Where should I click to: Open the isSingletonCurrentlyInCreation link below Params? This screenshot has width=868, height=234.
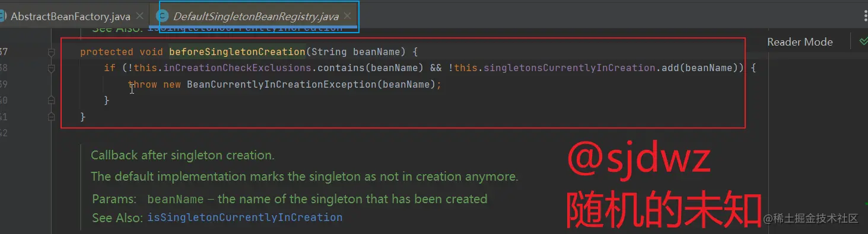[x=245, y=217]
